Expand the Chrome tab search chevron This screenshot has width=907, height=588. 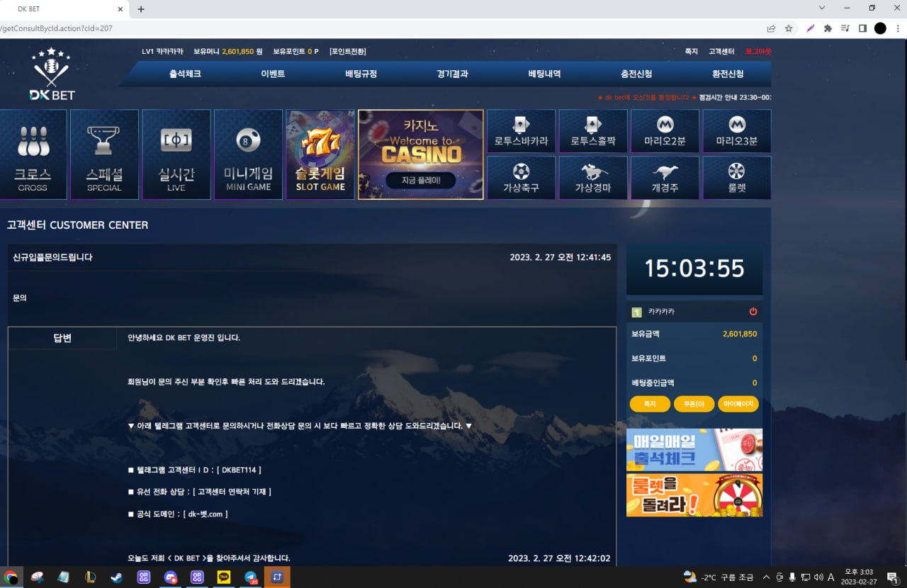click(822, 8)
